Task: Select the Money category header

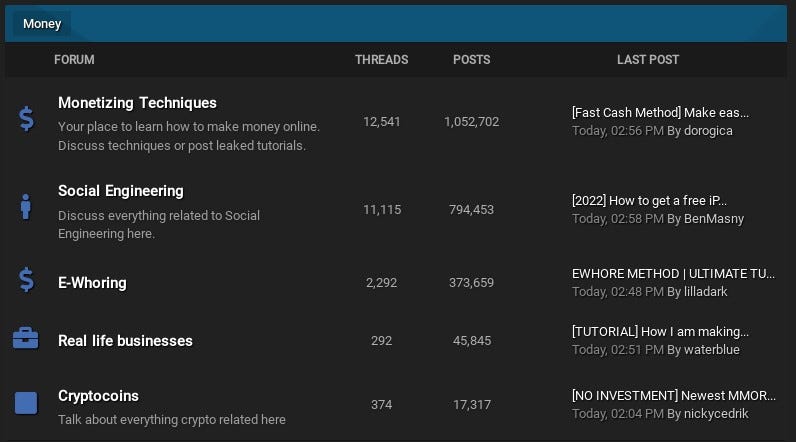Action: (x=42, y=24)
